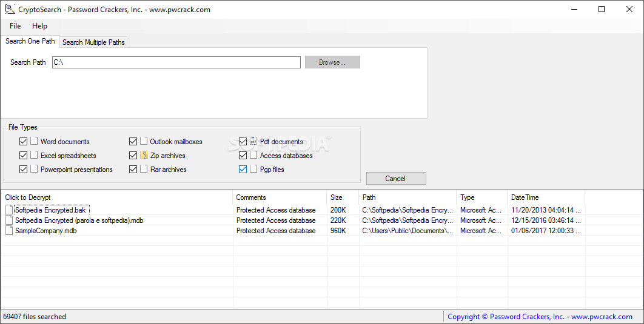Sort by Type column header
Image resolution: width=644 pixels, height=324 pixels.
[481, 197]
